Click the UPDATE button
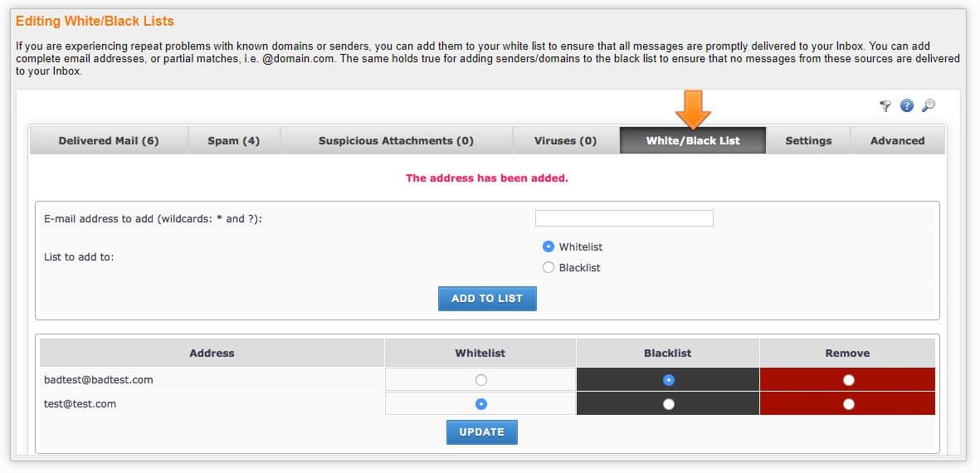980x473 pixels. pos(481,432)
